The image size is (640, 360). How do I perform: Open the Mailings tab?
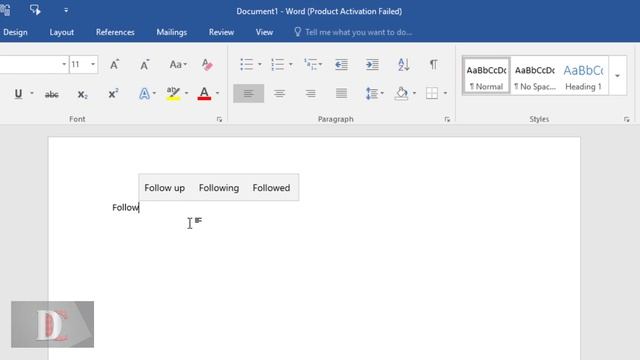(x=171, y=32)
